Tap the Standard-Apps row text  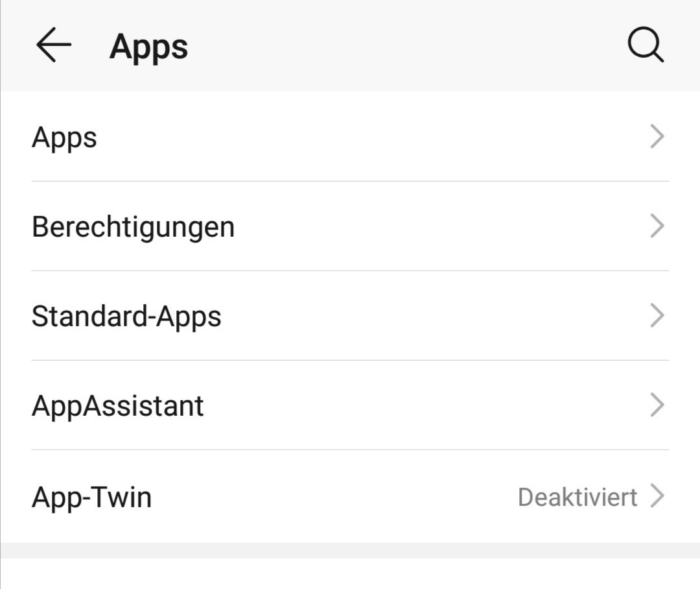click(x=127, y=316)
